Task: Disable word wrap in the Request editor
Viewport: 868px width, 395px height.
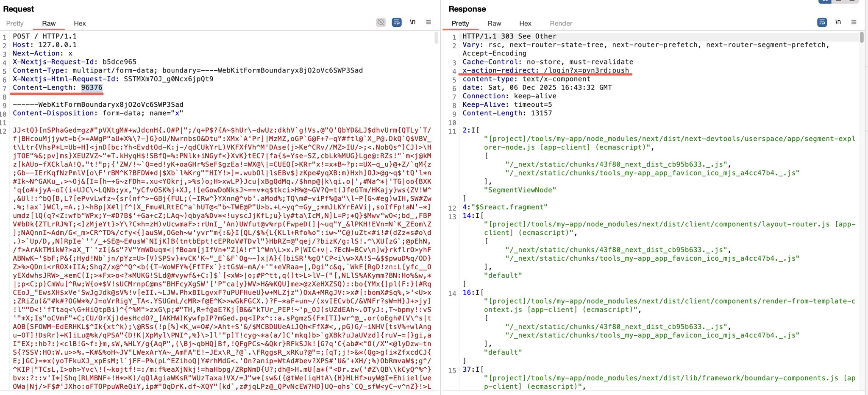Action: [x=397, y=22]
